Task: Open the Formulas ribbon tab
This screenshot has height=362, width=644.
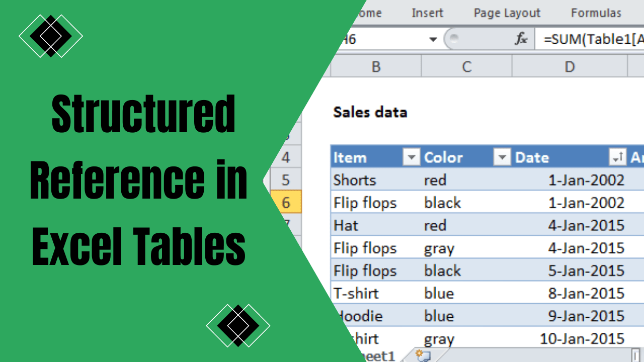Action: [596, 13]
